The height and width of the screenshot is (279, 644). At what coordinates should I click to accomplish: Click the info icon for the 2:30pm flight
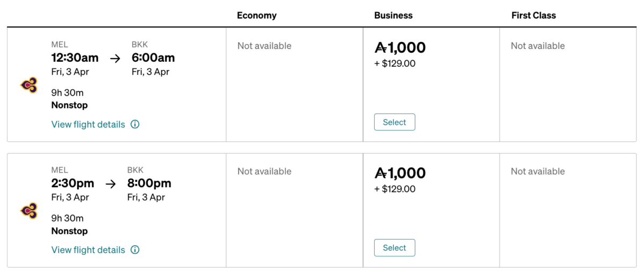(x=135, y=250)
